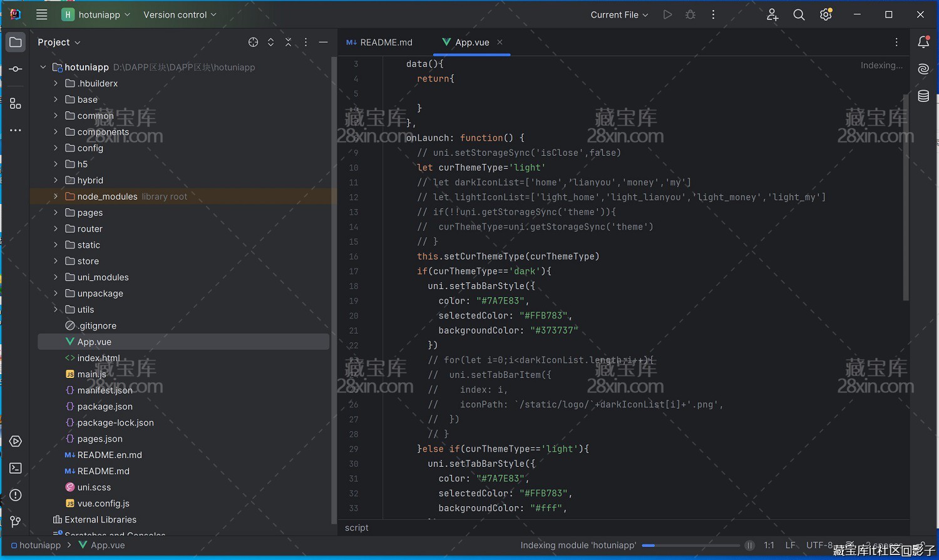
Task: Open Version control dropdown
Action: [x=180, y=14]
